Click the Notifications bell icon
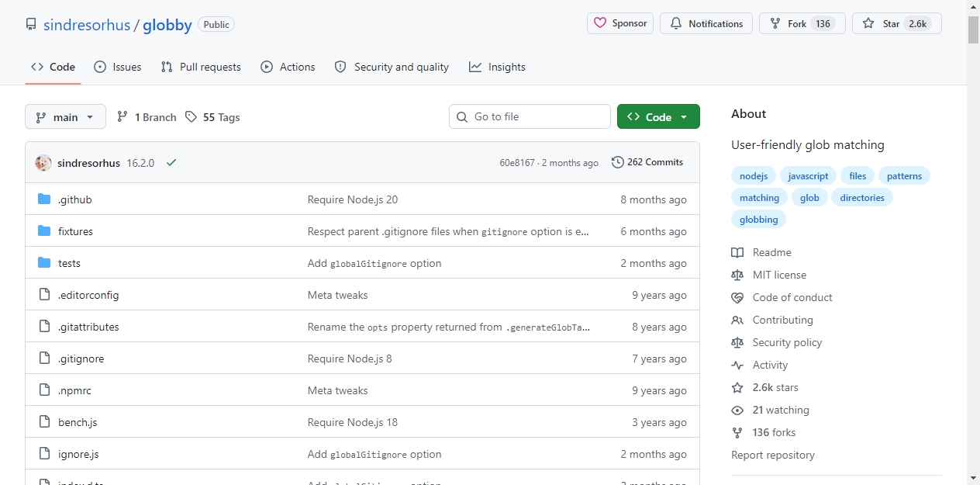The image size is (980, 485). click(675, 23)
